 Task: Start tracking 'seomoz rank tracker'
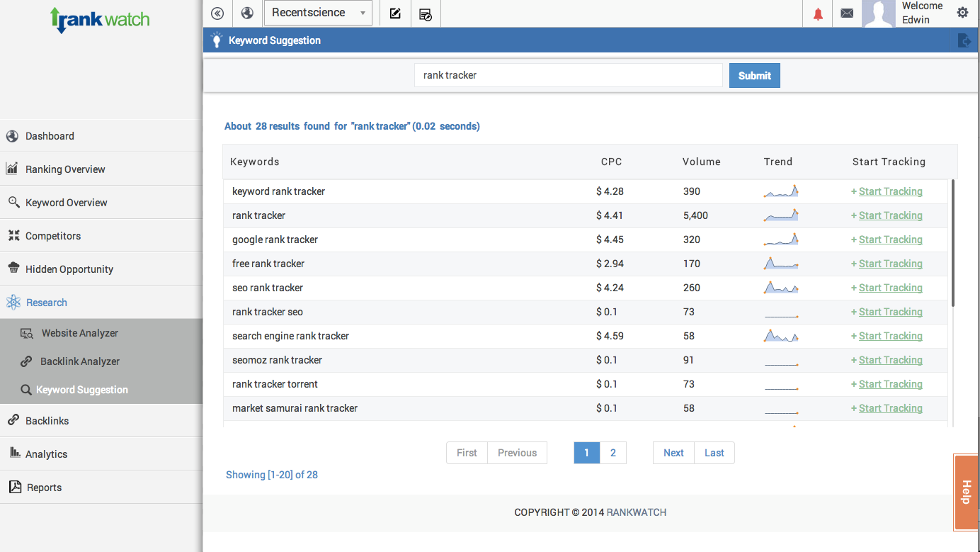click(890, 360)
